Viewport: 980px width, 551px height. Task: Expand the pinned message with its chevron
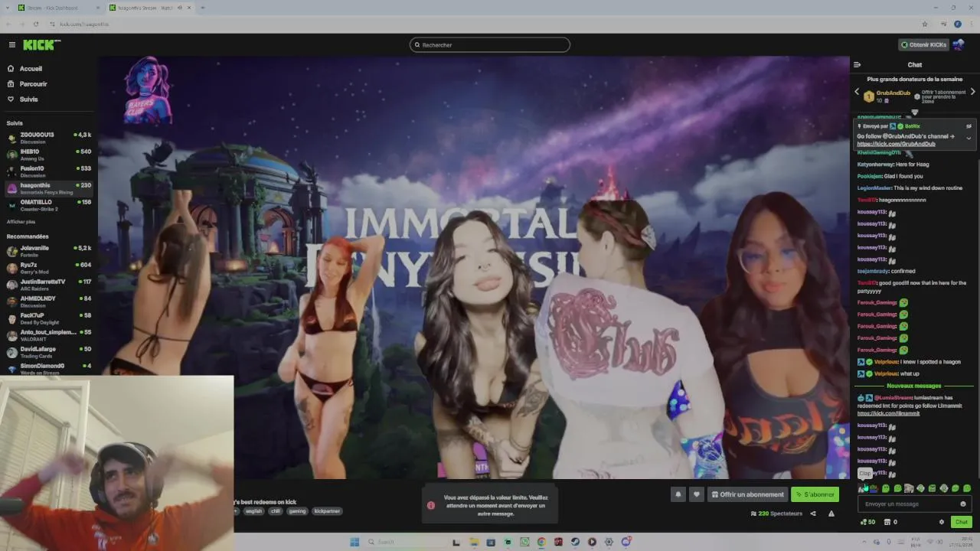969,139
